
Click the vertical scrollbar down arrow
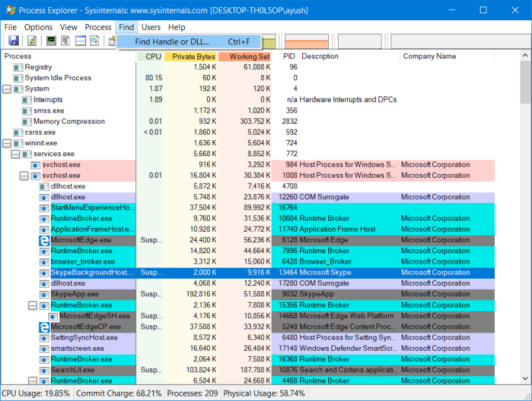click(525, 379)
